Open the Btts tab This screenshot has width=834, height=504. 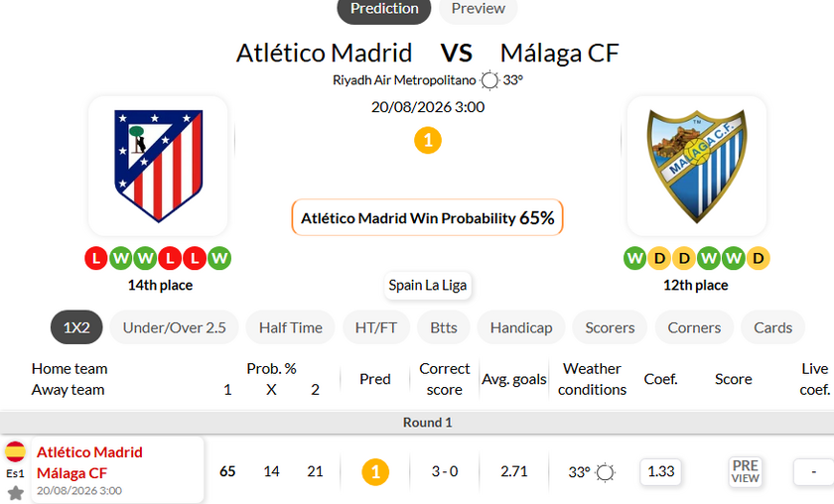click(x=444, y=327)
